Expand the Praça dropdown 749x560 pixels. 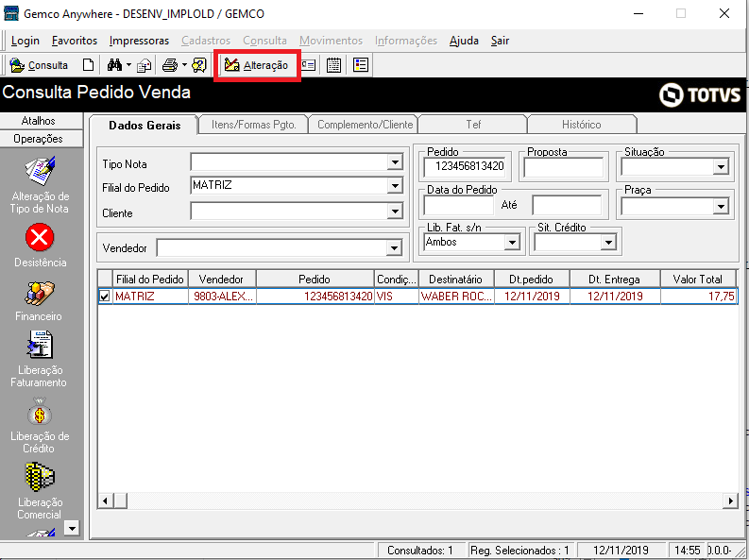coord(721,206)
